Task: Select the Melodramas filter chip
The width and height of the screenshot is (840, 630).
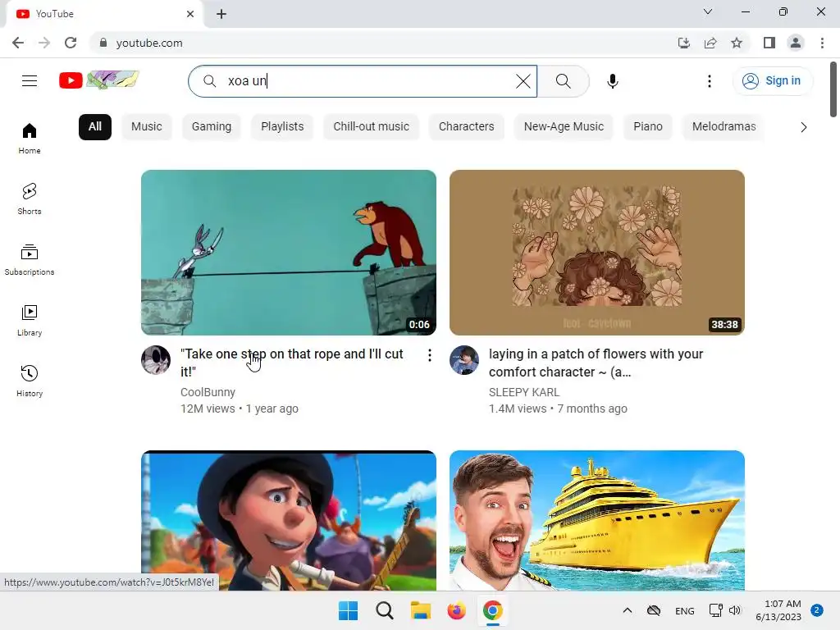Action: (x=724, y=127)
